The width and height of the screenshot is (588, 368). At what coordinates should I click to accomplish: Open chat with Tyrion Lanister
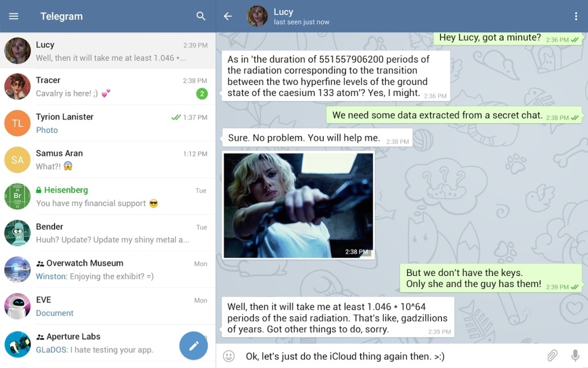(107, 123)
